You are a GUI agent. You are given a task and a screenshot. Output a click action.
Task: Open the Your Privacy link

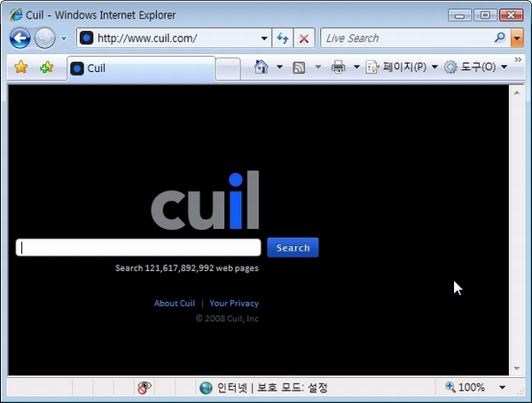click(234, 303)
